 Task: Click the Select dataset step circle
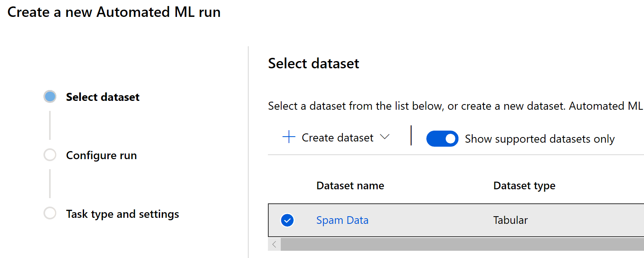coord(50,96)
